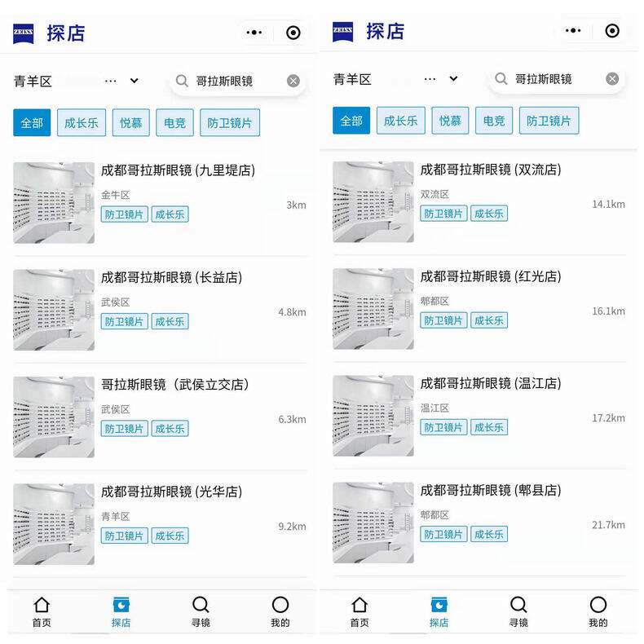Tap 防卫镜片 tag on 双流店 card
Image resolution: width=644 pixels, height=644 pixels.
click(443, 213)
